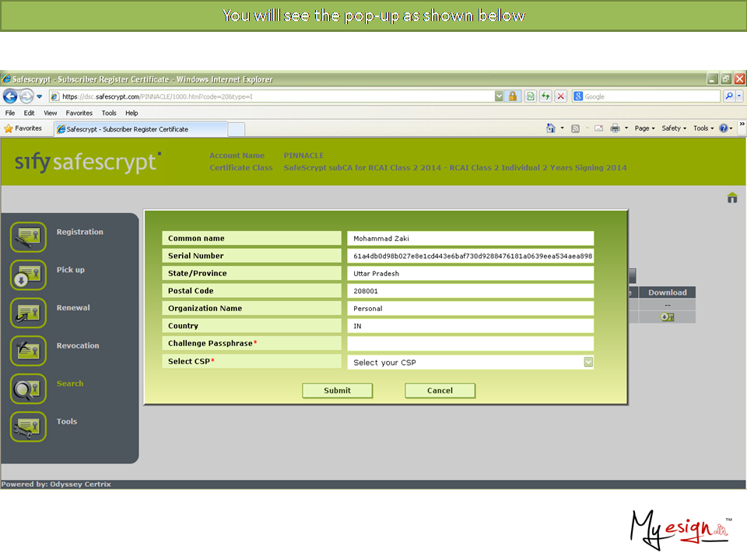Select the Renewal icon in sidebar
747x560 pixels.
28,313
